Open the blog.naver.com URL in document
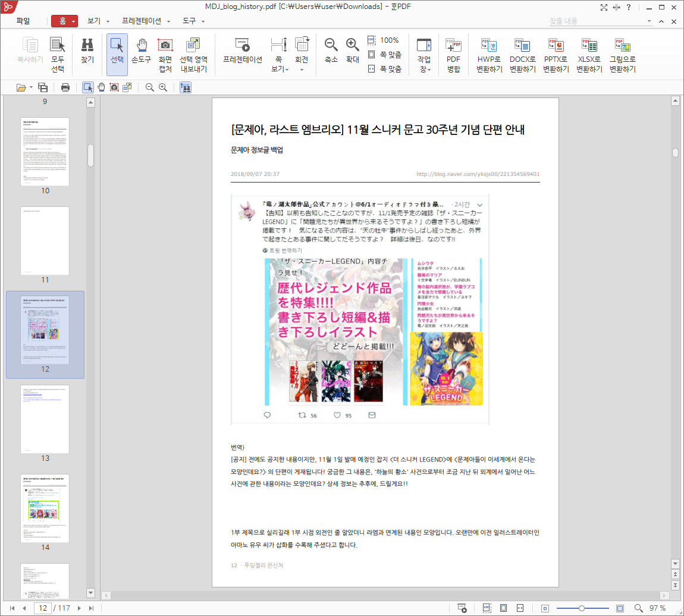This screenshot has width=684, height=616. pyautogui.click(x=478, y=174)
